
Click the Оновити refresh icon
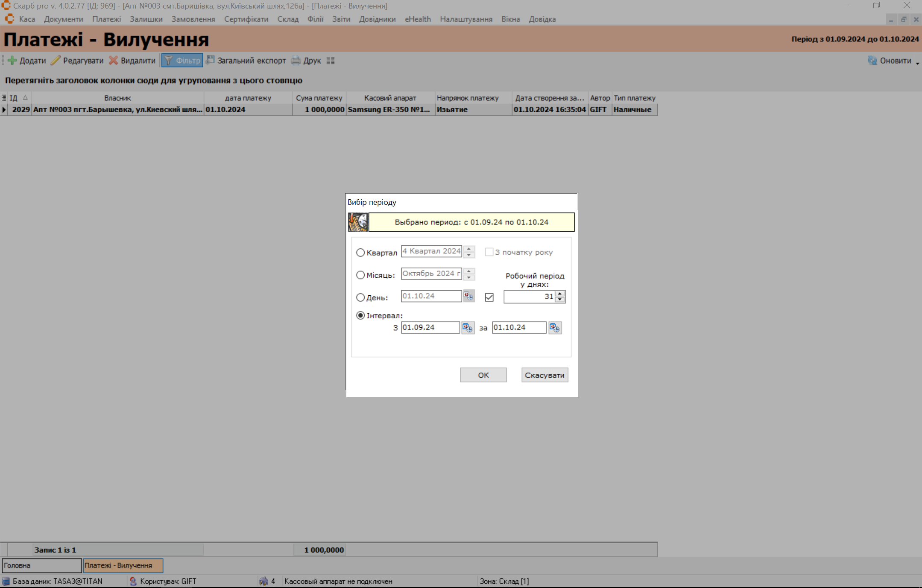pos(872,61)
